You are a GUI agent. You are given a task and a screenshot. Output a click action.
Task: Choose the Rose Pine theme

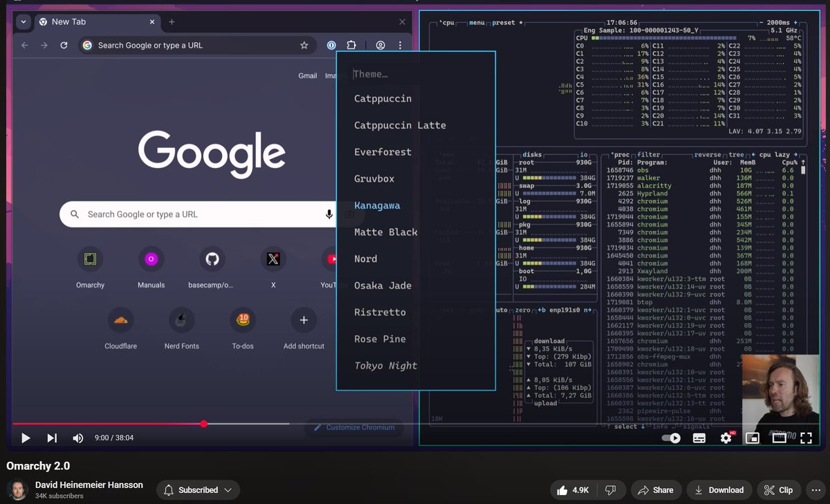[x=380, y=339]
